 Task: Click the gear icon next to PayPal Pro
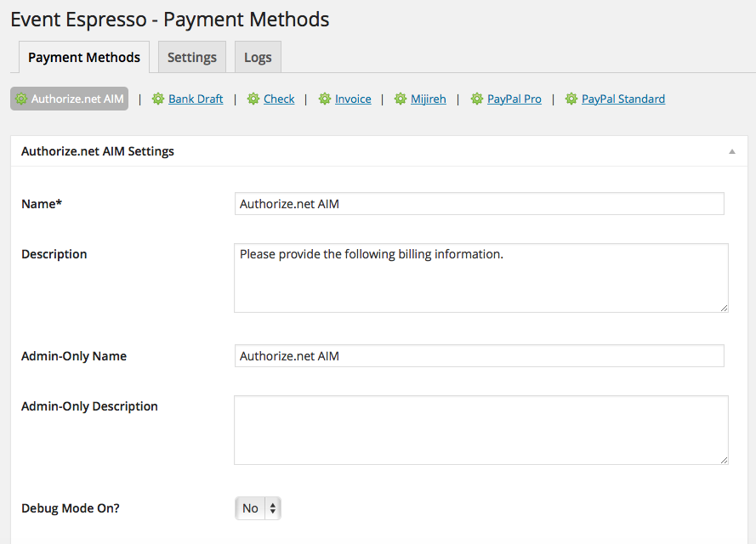[x=477, y=99]
